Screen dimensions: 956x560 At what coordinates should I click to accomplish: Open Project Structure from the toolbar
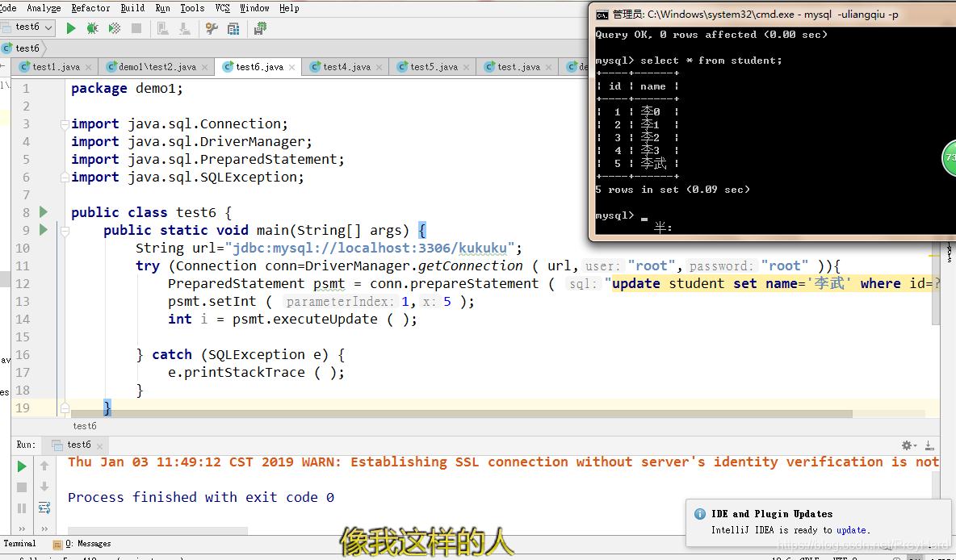(233, 28)
